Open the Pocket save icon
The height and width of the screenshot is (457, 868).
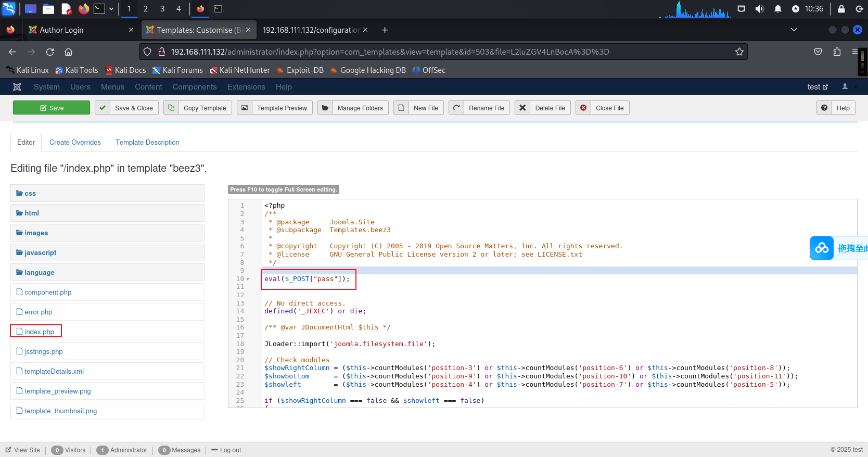pyautogui.click(x=818, y=52)
